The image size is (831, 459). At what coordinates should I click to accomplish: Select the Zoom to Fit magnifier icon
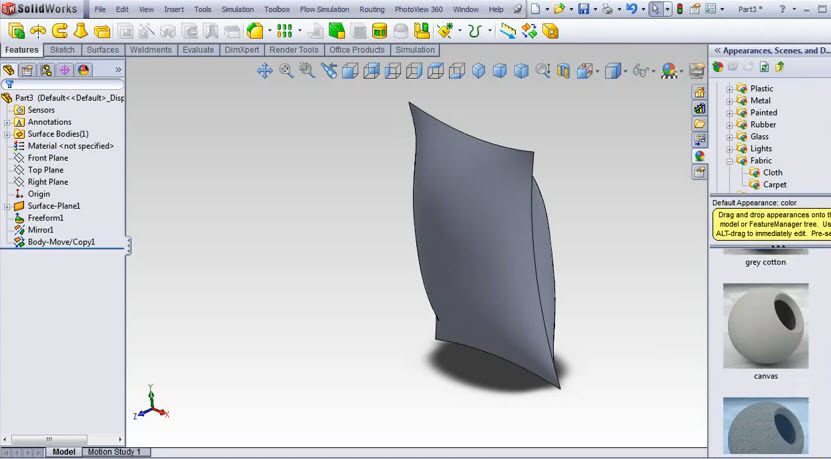click(x=286, y=70)
